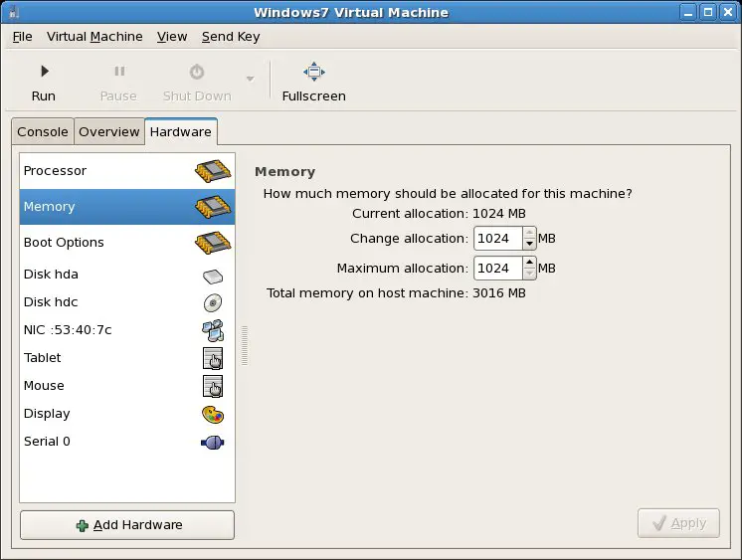This screenshot has height=560, width=742.
Task: Switch to the Console tab
Action: (x=43, y=131)
